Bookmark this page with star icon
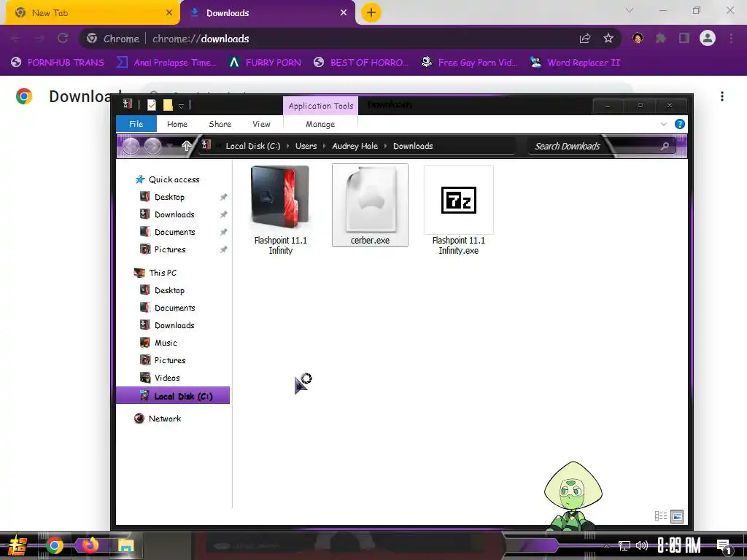 coord(608,38)
